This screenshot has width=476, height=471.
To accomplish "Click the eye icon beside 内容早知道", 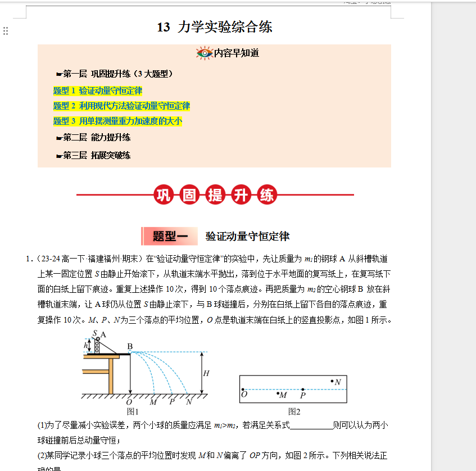I will [205, 53].
